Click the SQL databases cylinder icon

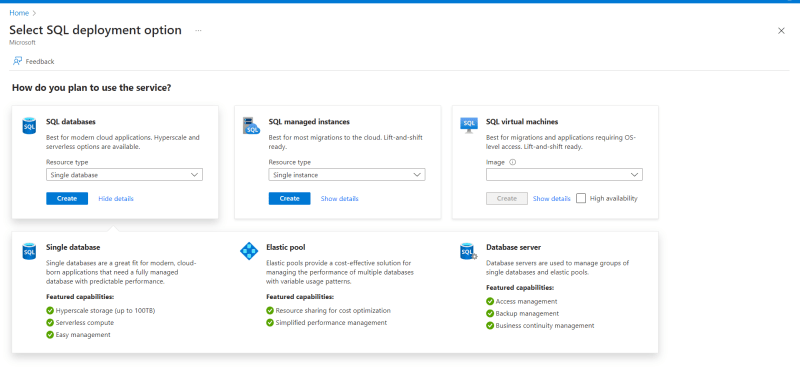[29, 126]
